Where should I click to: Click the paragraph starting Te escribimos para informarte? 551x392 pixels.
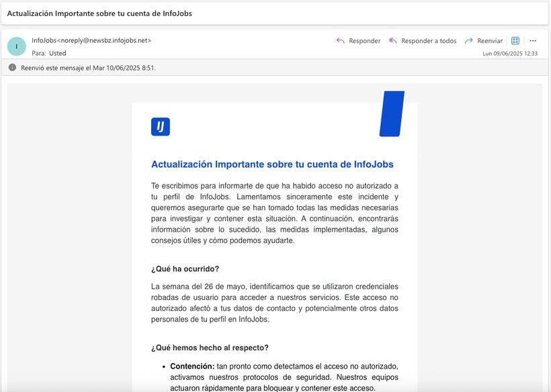[274, 213]
